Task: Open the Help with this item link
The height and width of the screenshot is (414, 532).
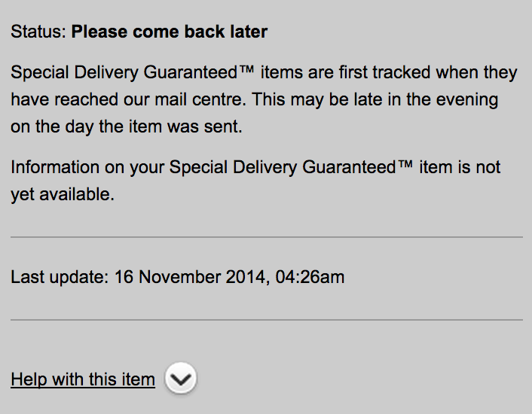Action: click(83, 379)
